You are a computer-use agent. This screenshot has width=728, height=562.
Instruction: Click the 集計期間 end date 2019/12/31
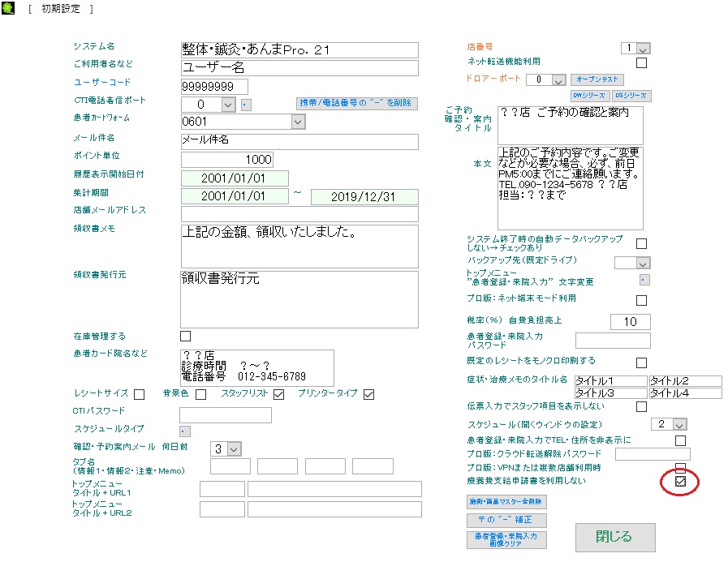click(x=364, y=197)
